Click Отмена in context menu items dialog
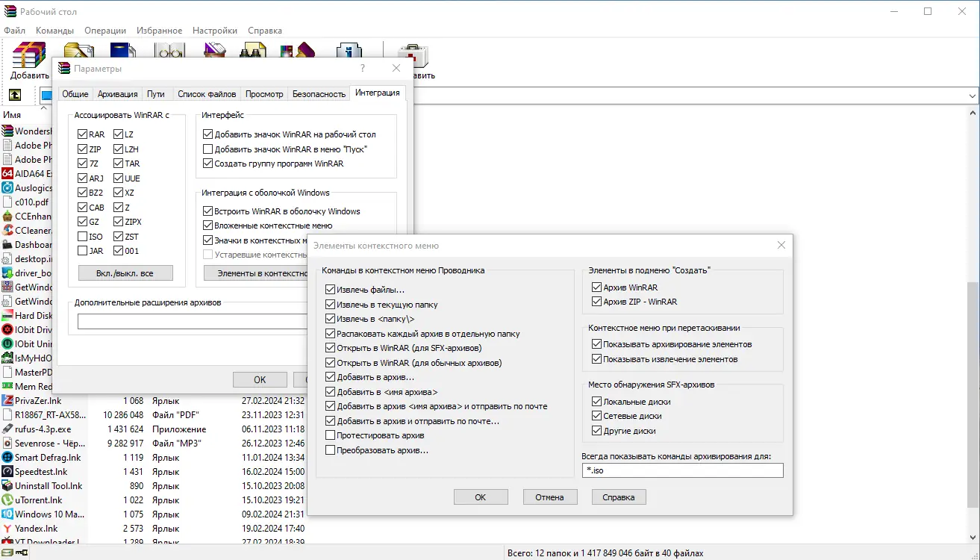This screenshot has height=560, width=980. (549, 497)
